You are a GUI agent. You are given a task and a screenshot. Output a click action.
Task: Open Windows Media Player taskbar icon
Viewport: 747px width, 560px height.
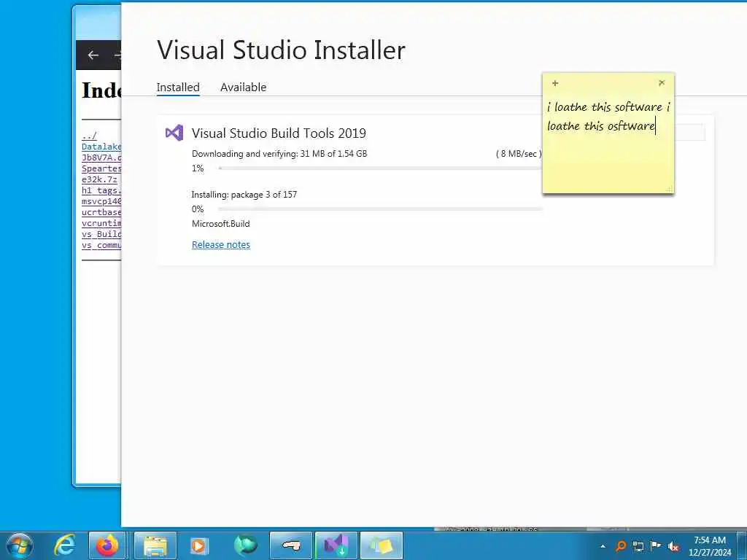[198, 545]
